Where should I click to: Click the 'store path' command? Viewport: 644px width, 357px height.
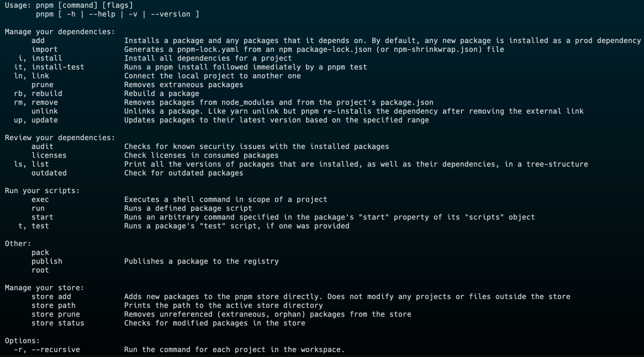click(x=53, y=305)
